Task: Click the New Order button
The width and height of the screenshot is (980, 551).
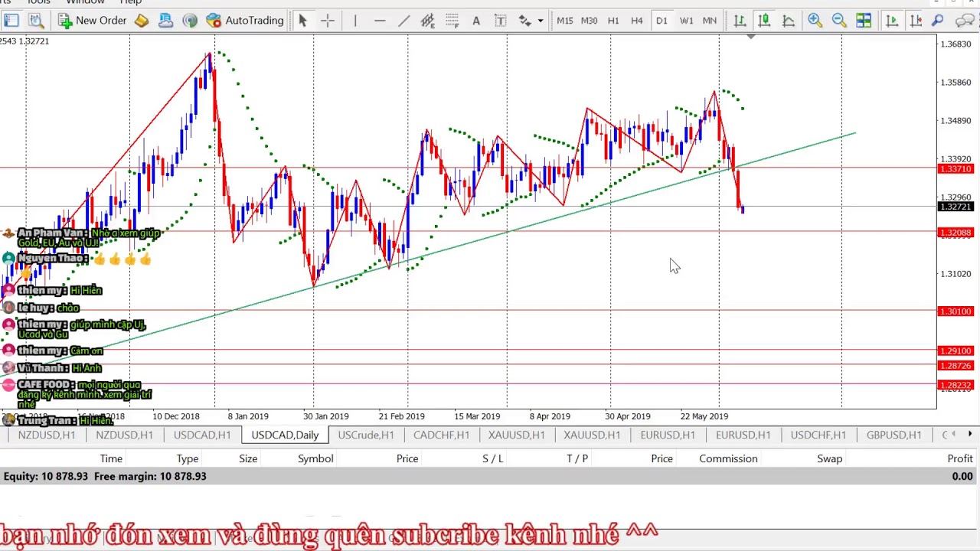Action: pyautogui.click(x=92, y=21)
